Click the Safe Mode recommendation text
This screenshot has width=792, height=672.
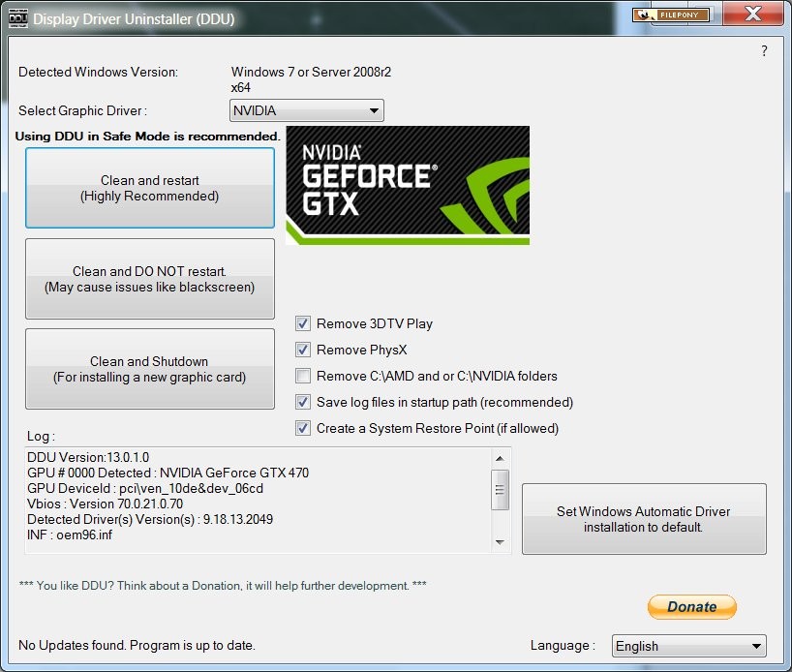click(147, 137)
